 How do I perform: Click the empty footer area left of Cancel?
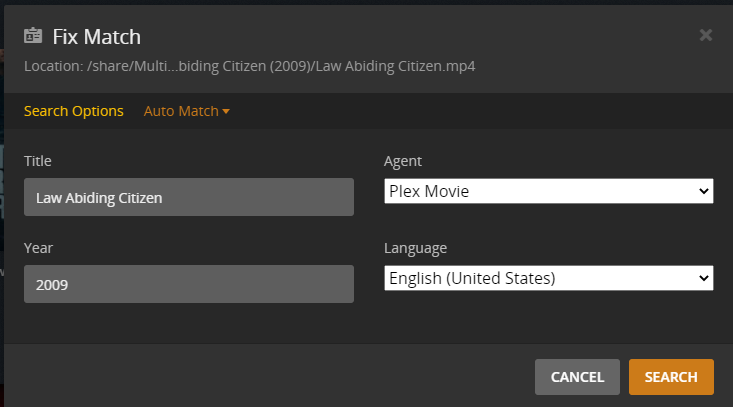click(x=270, y=376)
